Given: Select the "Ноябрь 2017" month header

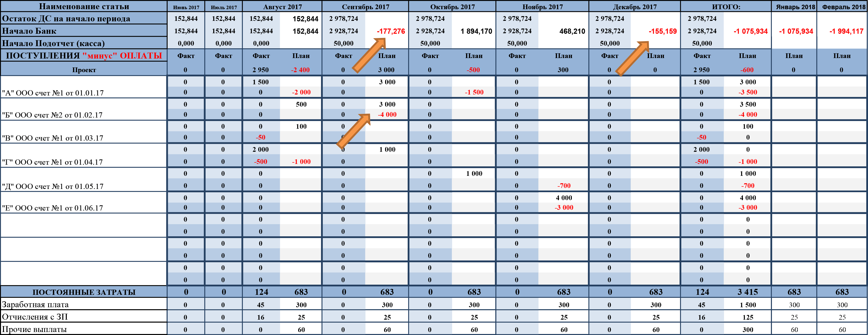Looking at the screenshot, I should click(542, 7).
